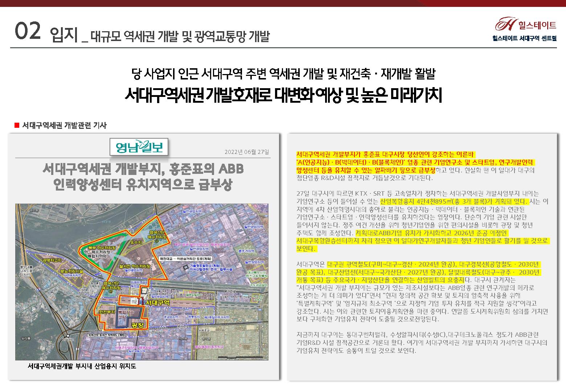Click the label '서대구역세권 개발관련 기사'

pyautogui.click(x=64, y=126)
